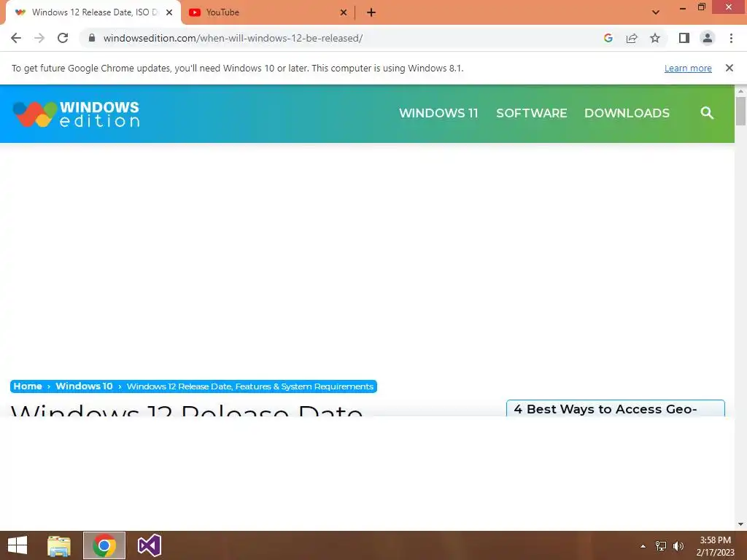Dismiss the Chrome update notification bar

pyautogui.click(x=729, y=68)
